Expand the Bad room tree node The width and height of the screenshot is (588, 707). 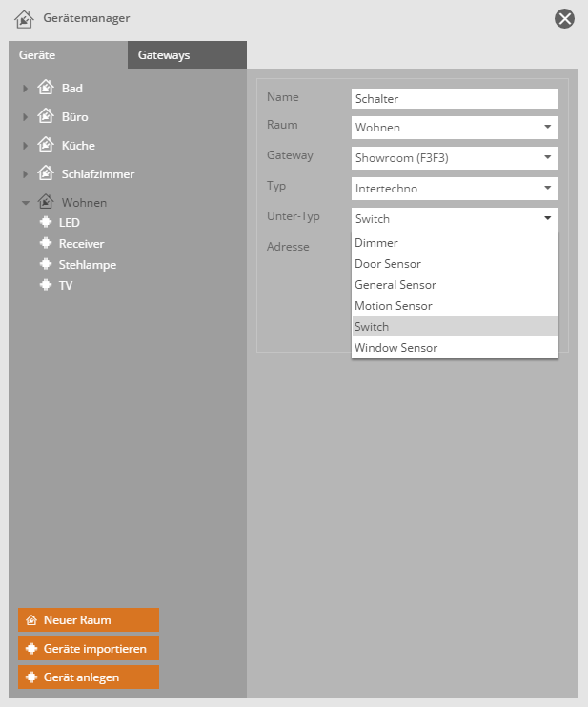25,89
